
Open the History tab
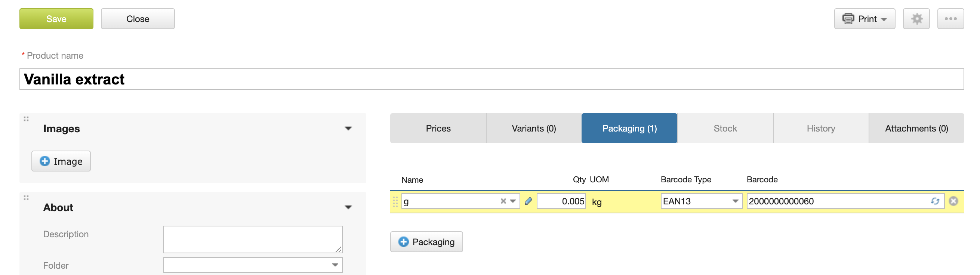point(821,128)
